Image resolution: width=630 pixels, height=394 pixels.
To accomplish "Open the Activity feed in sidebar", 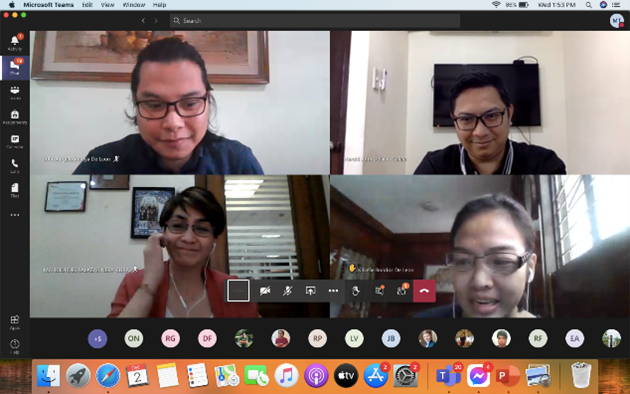I will pyautogui.click(x=15, y=43).
